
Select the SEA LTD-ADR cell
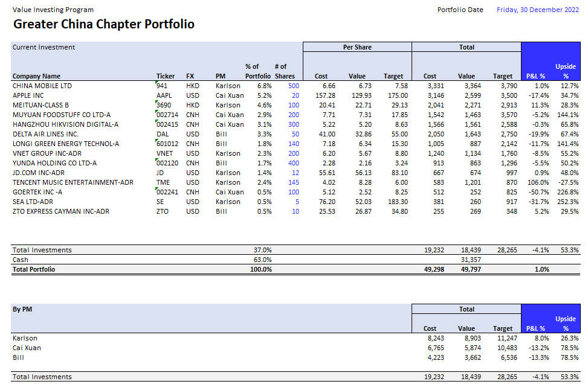(33, 202)
